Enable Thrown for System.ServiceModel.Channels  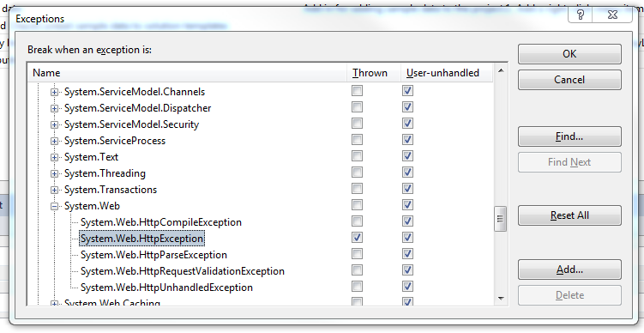click(x=358, y=91)
